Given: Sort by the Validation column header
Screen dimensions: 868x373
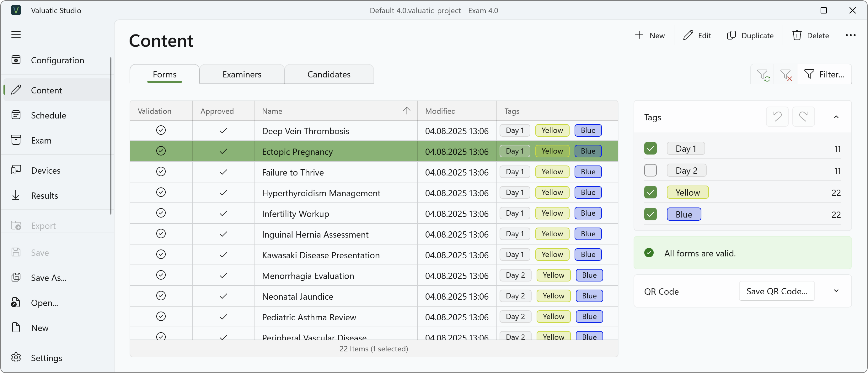Looking at the screenshot, I should click(161, 111).
